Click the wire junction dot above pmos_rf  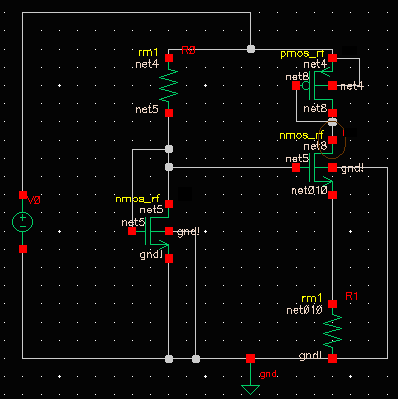(251, 49)
